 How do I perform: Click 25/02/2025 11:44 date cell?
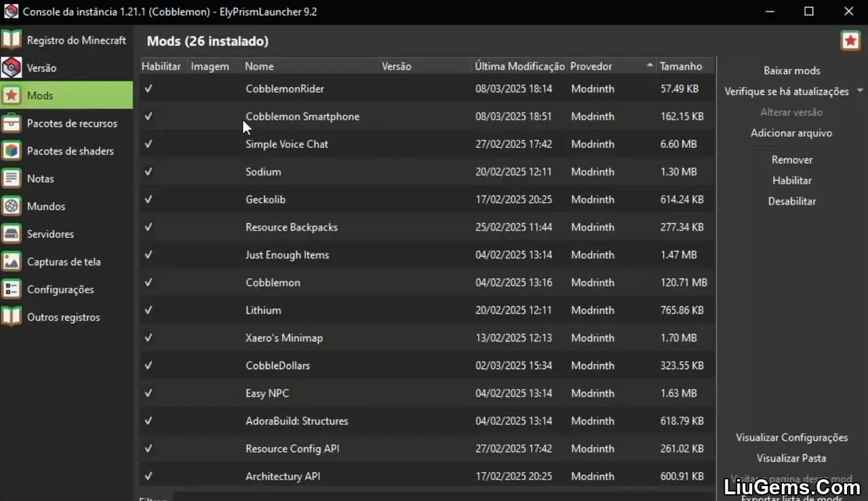click(513, 227)
